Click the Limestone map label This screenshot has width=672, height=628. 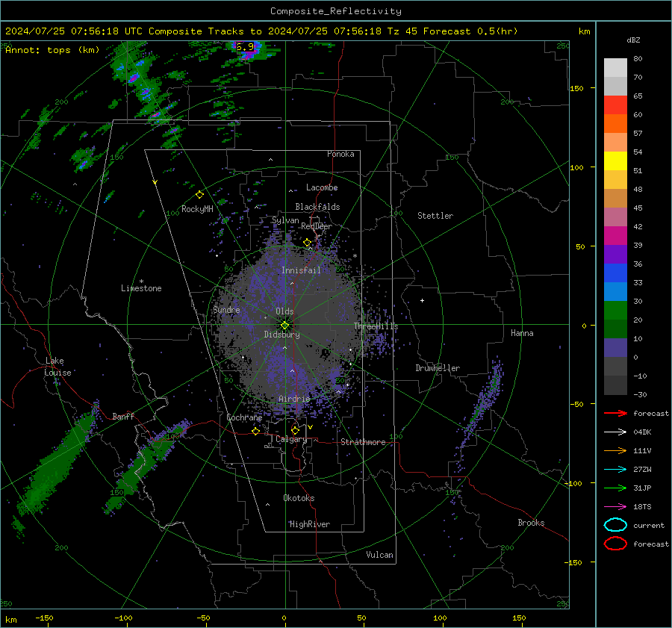coord(141,288)
